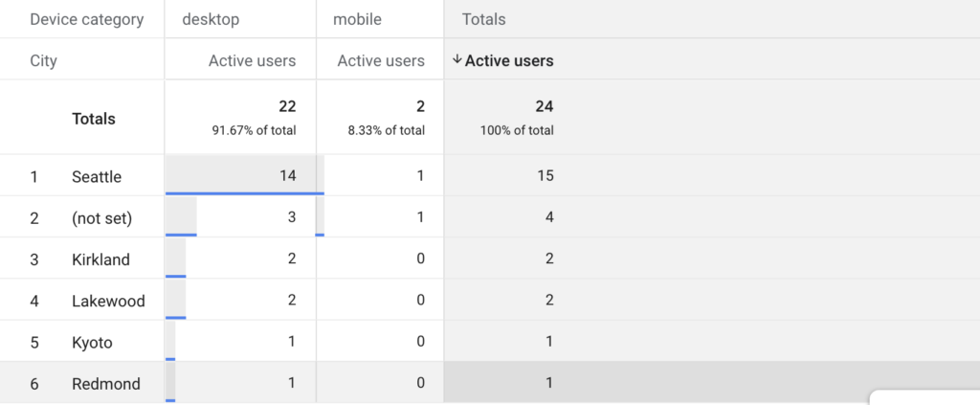
Task: Select the Kirkland row label
Action: click(100, 259)
